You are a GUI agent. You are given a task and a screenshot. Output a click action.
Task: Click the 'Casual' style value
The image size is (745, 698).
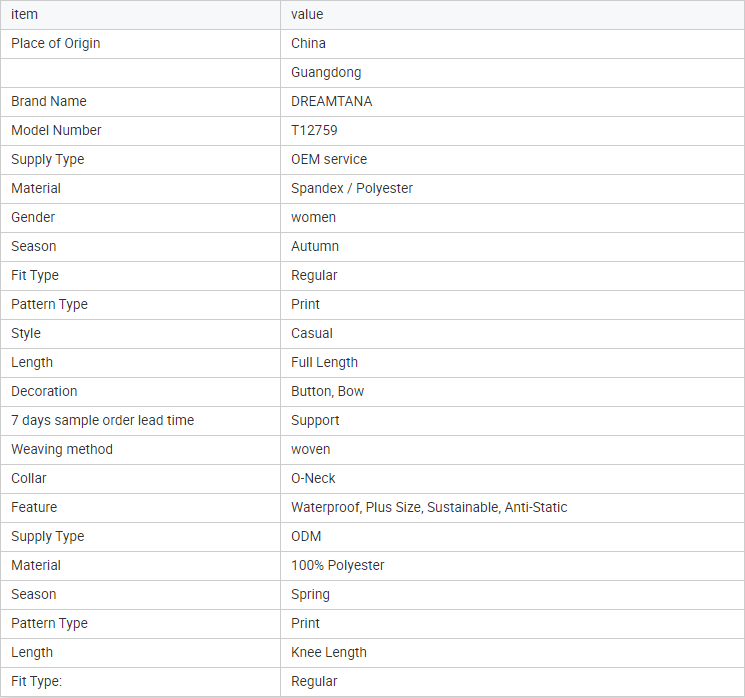[x=312, y=333]
